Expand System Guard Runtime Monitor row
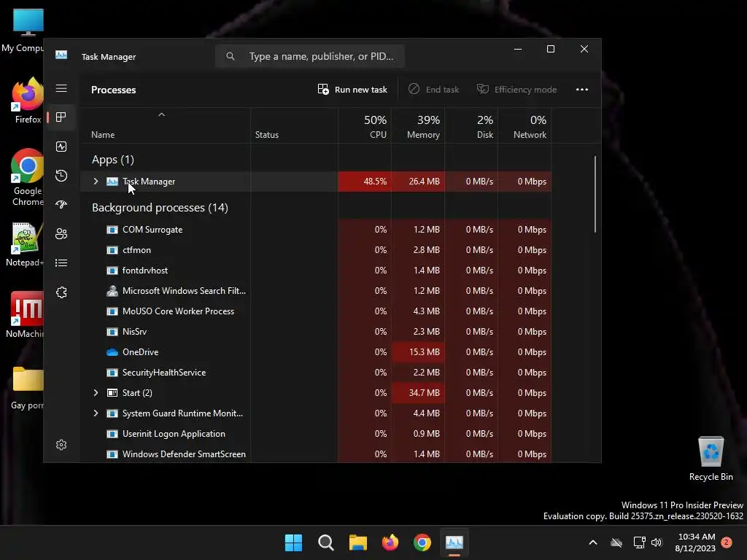 click(96, 413)
